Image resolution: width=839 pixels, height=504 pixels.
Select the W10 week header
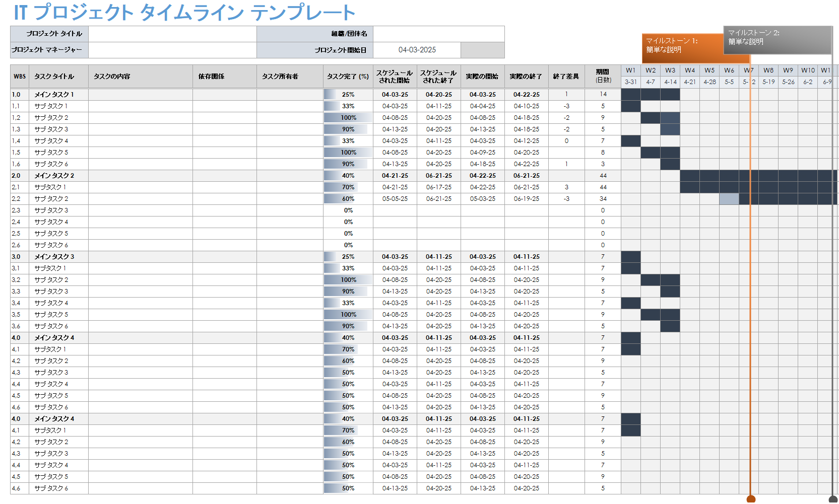point(808,70)
